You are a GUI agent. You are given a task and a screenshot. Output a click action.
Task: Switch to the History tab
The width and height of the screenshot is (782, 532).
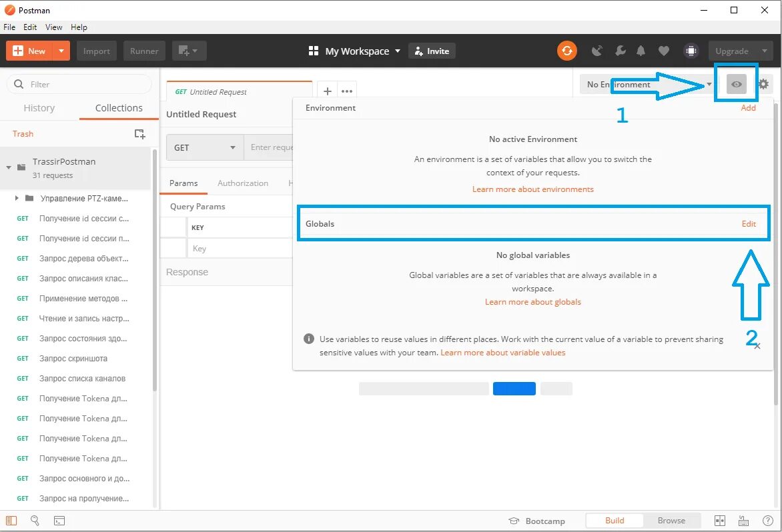click(39, 108)
